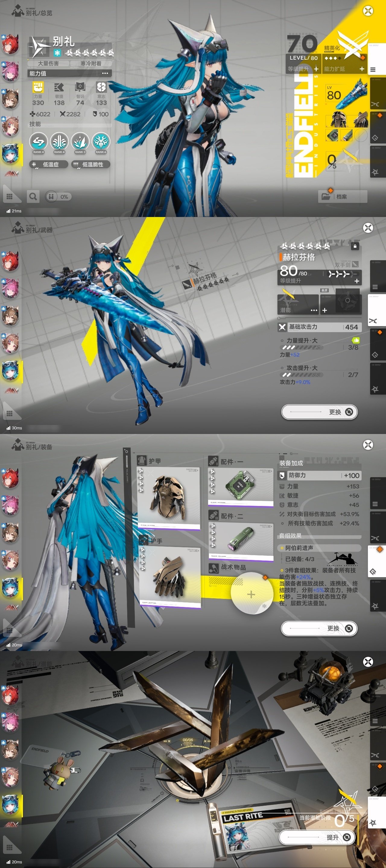Expand the weapon 潜能 three-dot menu
Screen dimensions: 386x868
click(x=314, y=310)
